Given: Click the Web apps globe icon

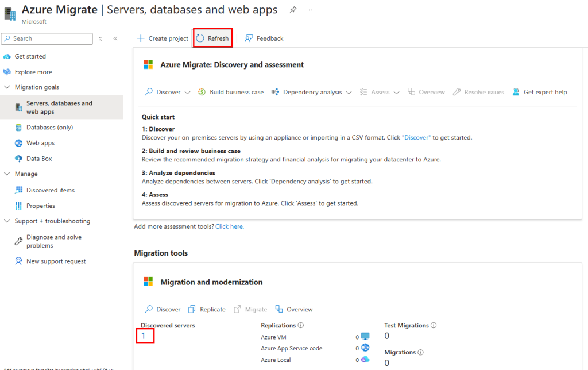Looking at the screenshot, I should click(18, 143).
